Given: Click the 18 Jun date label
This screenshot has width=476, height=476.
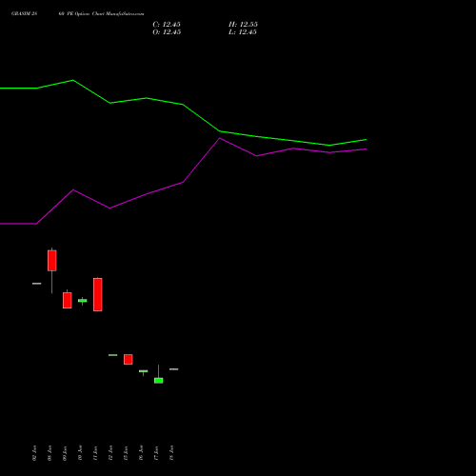Looking at the screenshot, I should click(x=171, y=453).
